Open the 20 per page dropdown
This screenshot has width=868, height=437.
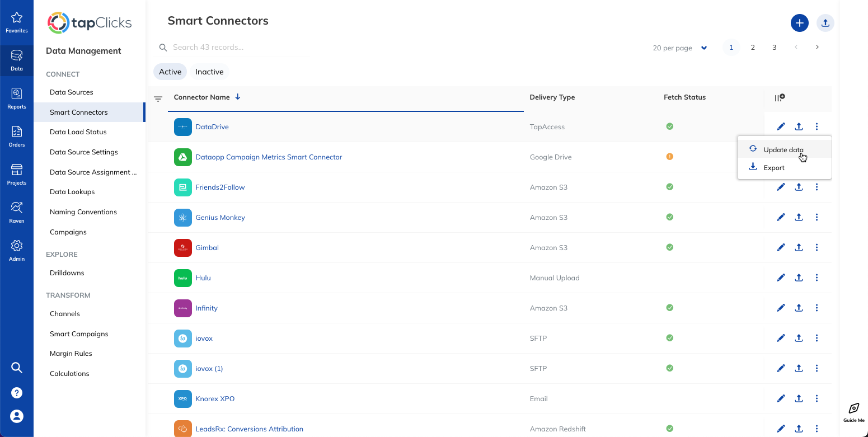click(x=680, y=48)
